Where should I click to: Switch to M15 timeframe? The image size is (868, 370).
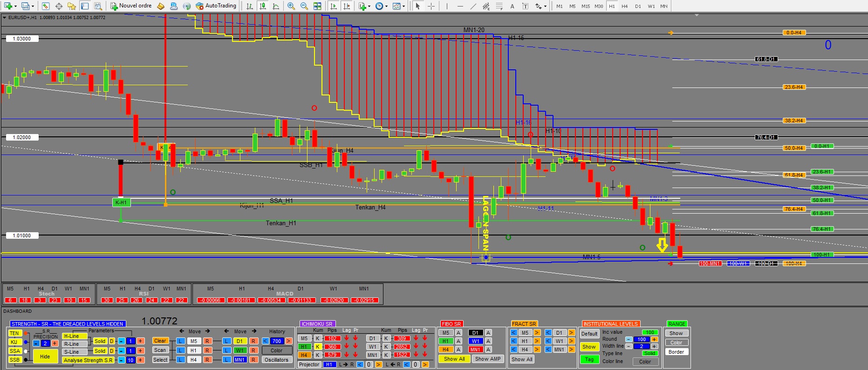(x=586, y=6)
